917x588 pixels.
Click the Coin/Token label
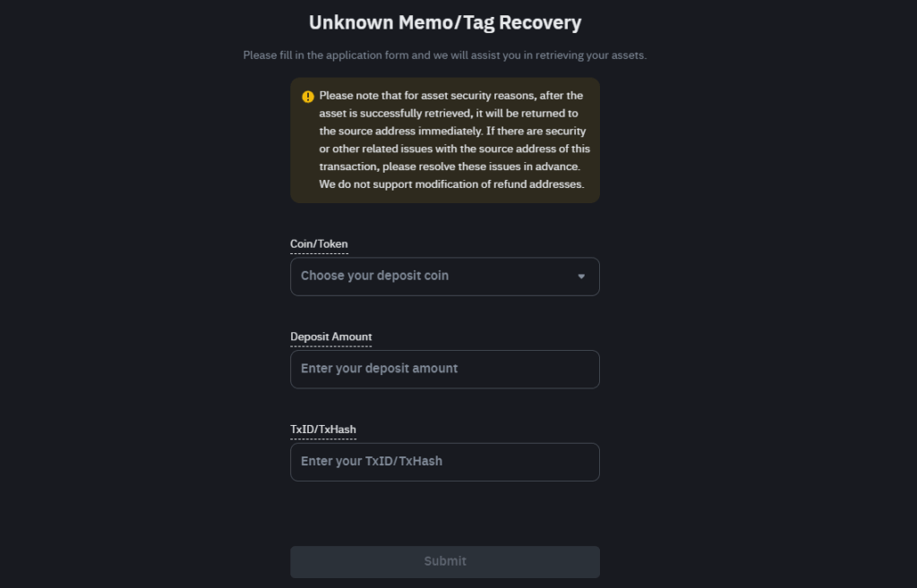pos(319,243)
